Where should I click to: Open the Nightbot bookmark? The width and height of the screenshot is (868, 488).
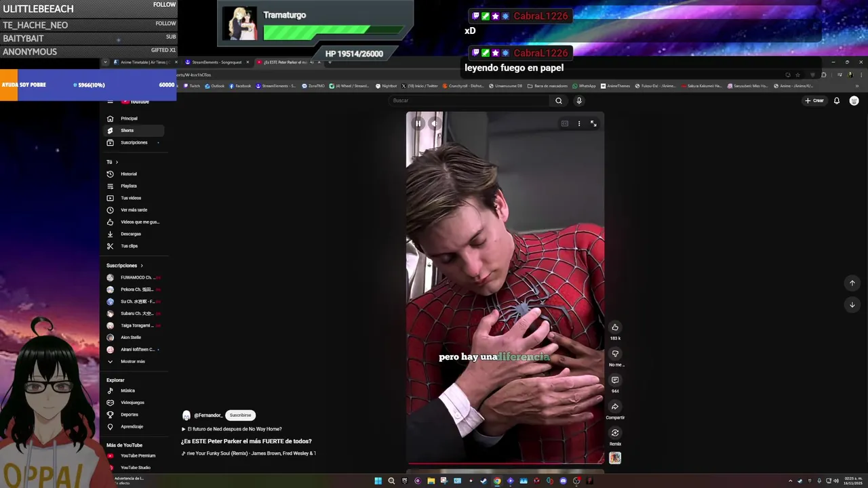[x=387, y=86]
